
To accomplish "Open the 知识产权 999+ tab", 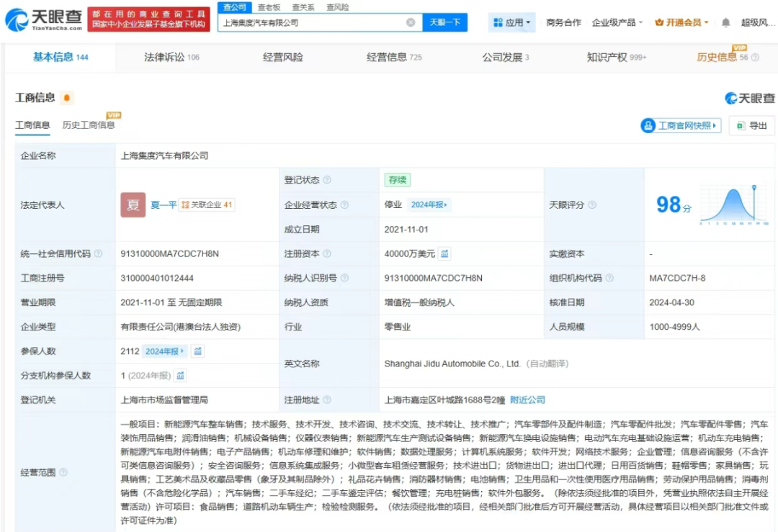I will click(617, 58).
